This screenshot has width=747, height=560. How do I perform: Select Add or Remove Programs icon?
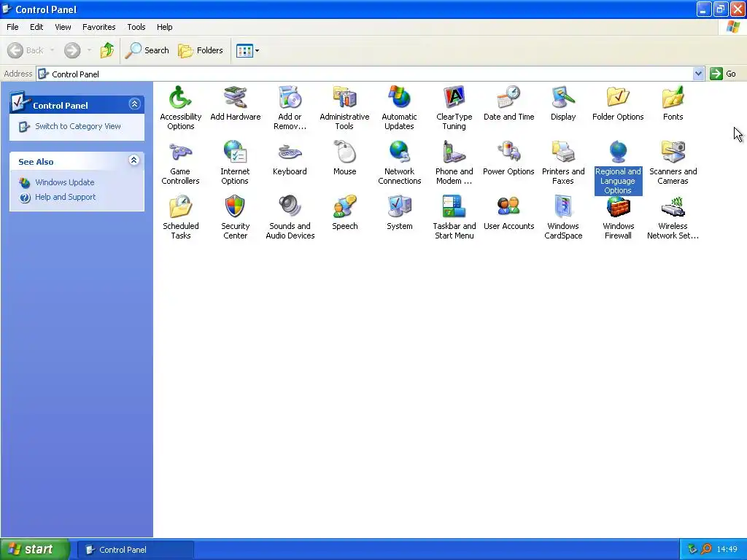(290, 97)
